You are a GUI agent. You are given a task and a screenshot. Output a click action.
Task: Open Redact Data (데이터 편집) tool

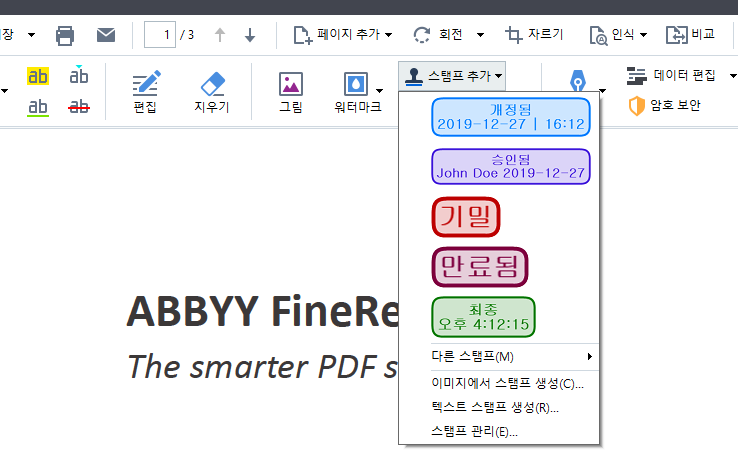point(671,75)
